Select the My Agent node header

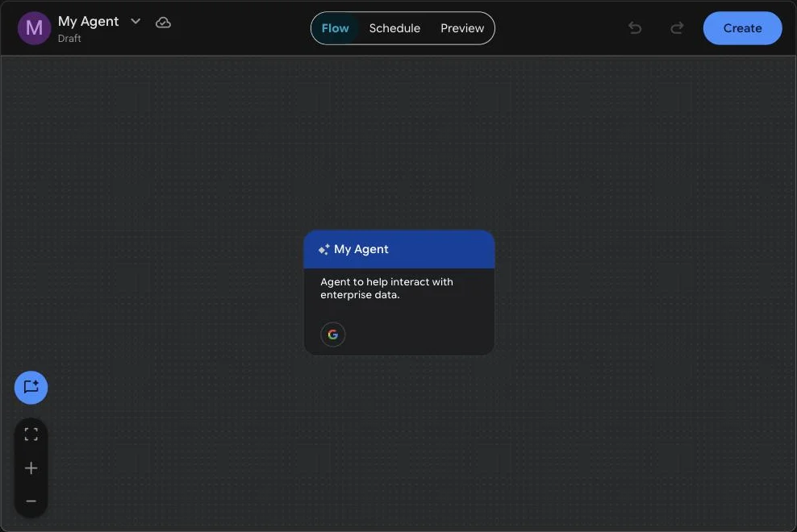coord(399,250)
